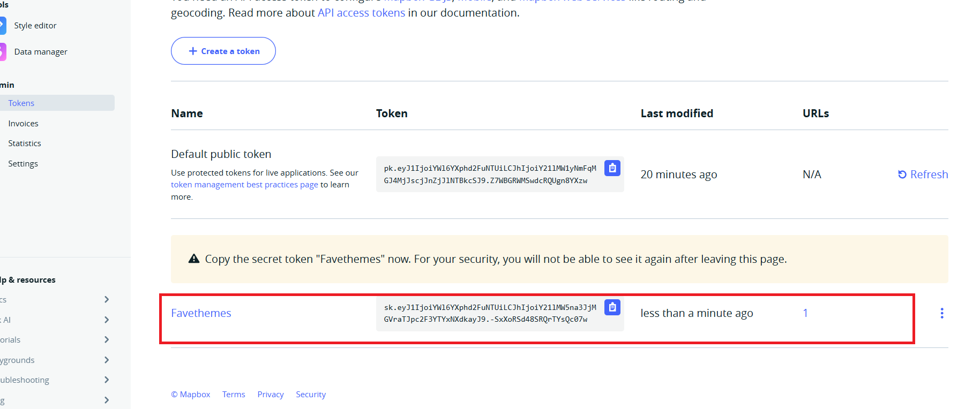Click the Privacy footer link
The height and width of the screenshot is (409, 980).
tap(271, 395)
